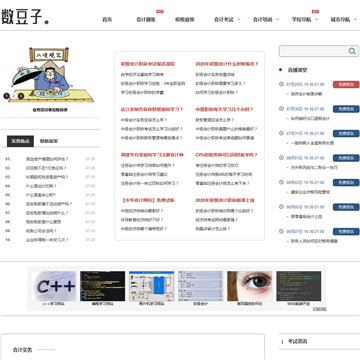The width and height of the screenshot is (360, 360).
Task: Open 会计做账 in the top navigation
Action: pos(146,19)
